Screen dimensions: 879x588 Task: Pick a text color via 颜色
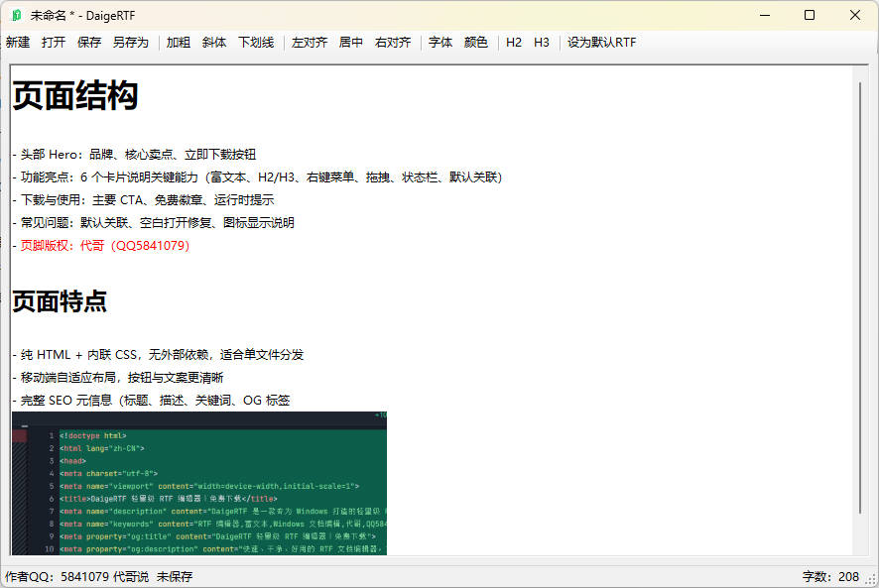click(x=476, y=42)
